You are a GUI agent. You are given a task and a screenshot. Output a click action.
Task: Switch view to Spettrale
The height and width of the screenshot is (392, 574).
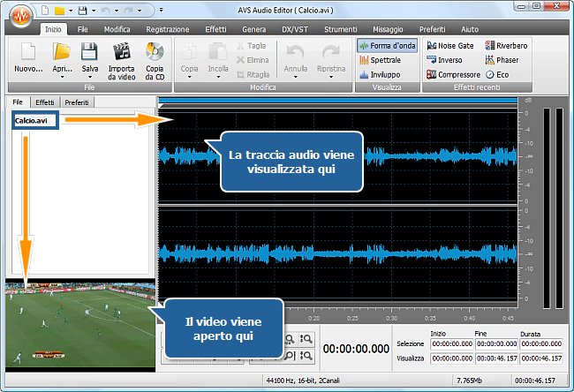(x=380, y=60)
